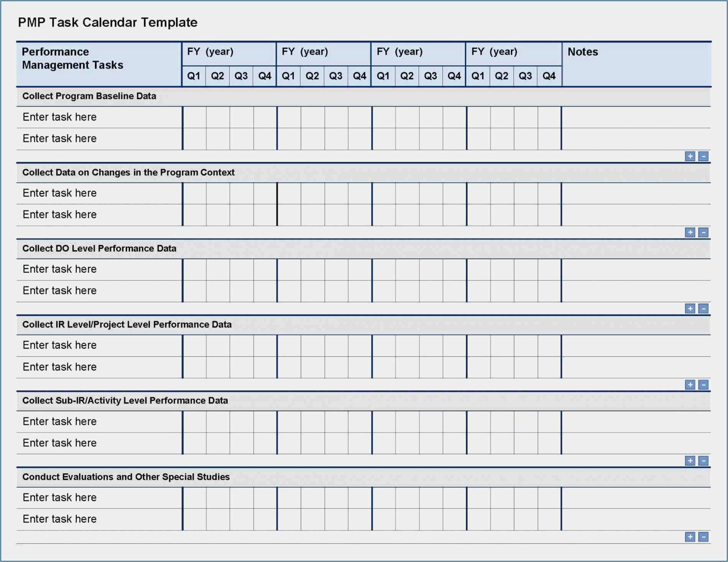Add a row to Collect DO Level Performance Data
The image size is (728, 562).
[x=690, y=309]
